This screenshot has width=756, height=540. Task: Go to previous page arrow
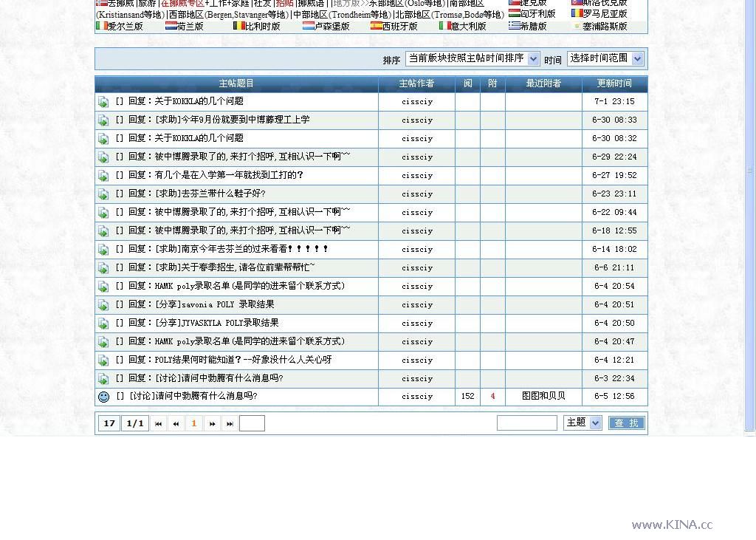pos(176,423)
